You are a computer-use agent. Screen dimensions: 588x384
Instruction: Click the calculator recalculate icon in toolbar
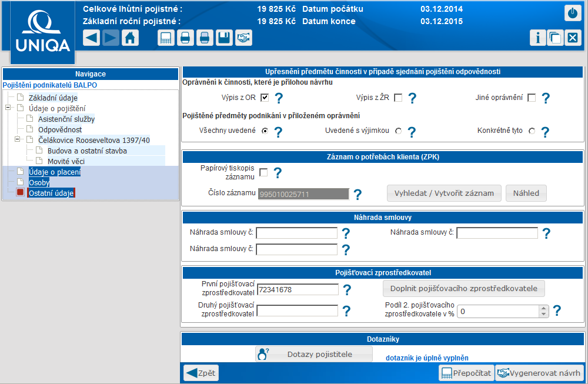pos(166,38)
